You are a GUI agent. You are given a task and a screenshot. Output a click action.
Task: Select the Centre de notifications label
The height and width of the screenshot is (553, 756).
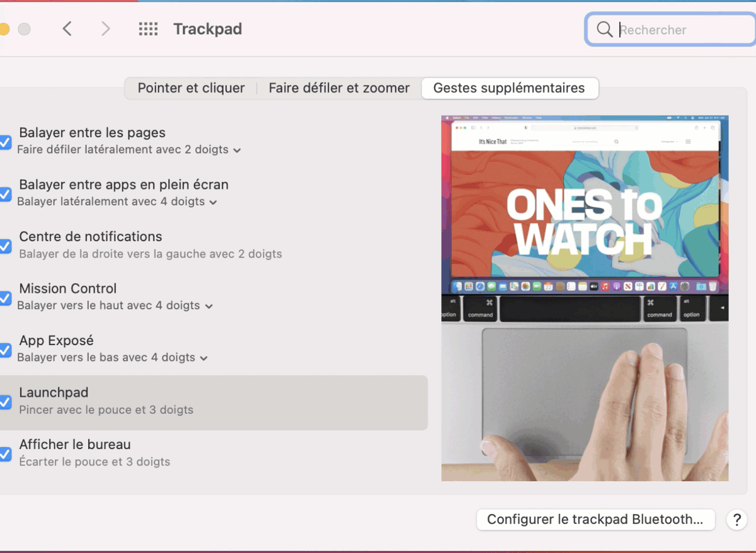(91, 237)
